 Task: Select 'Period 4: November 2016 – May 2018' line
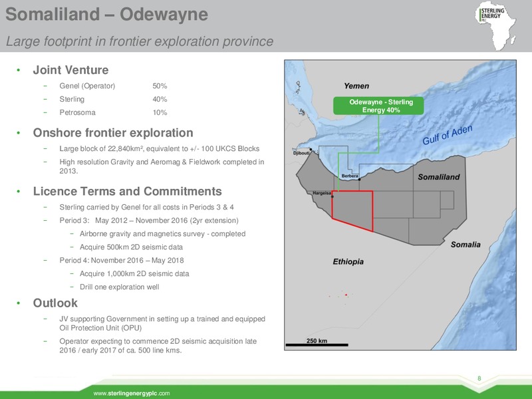[122, 260]
